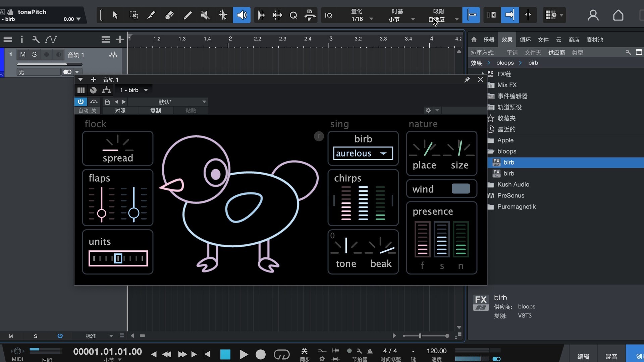Click the Play transport button
The height and width of the screenshot is (362, 644).
[x=244, y=354]
